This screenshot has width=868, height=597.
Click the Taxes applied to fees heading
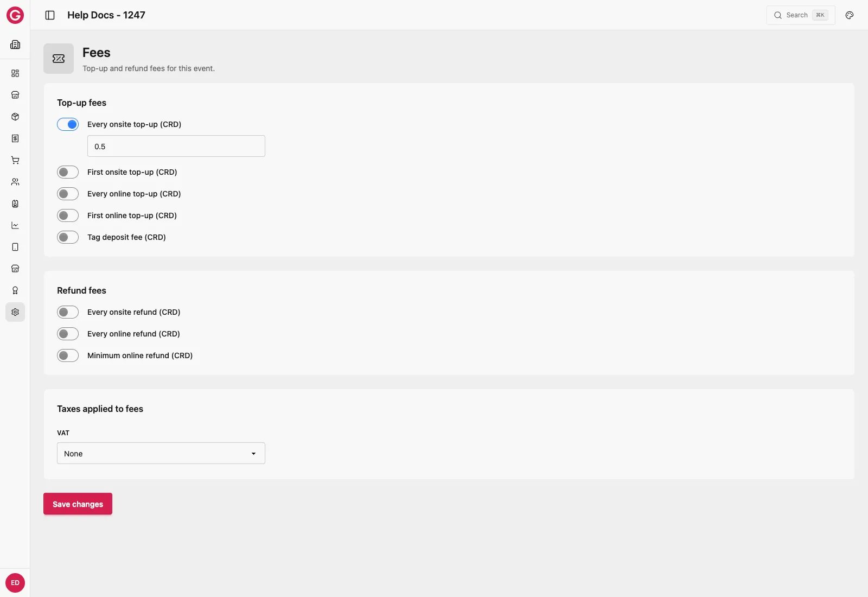[x=100, y=409]
